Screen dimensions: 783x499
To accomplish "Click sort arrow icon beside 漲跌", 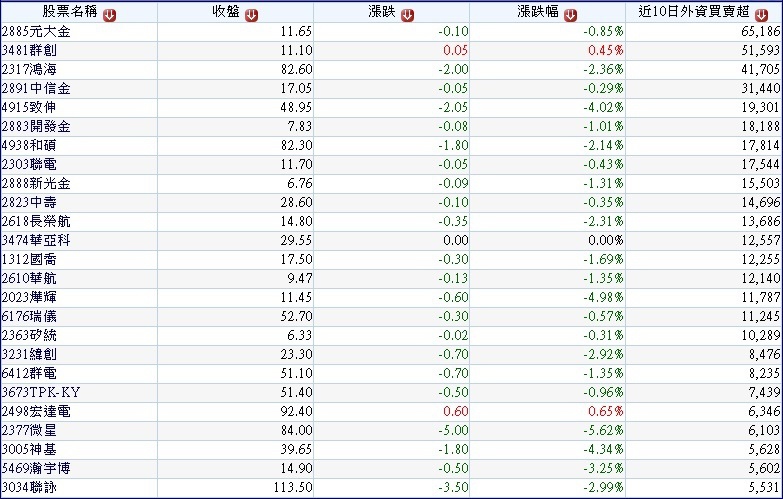I will coord(406,14).
